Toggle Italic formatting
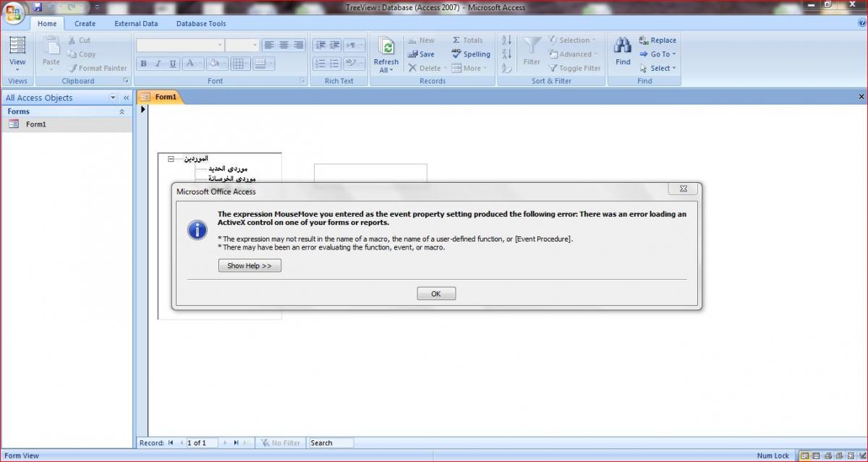The width and height of the screenshot is (868, 462). point(158,64)
